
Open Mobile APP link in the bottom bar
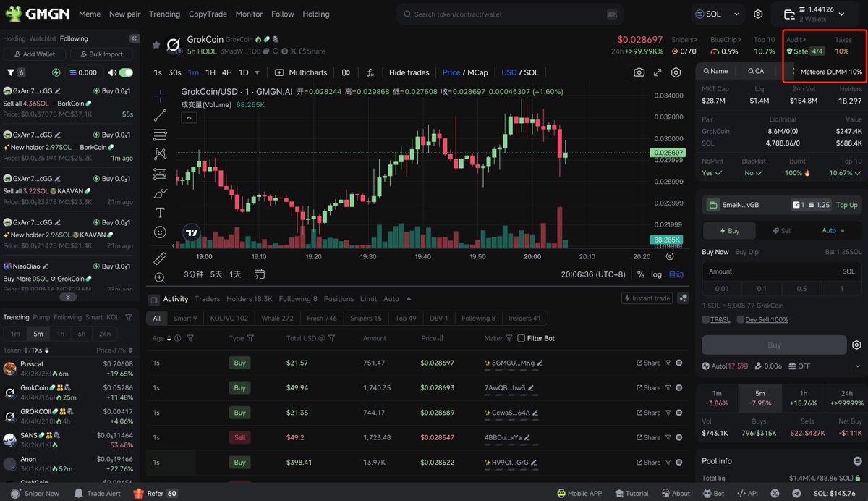click(x=579, y=493)
